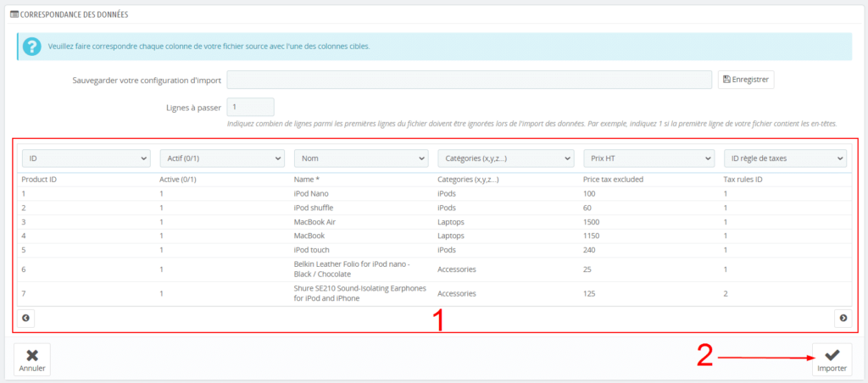Screen dimensions: 868x383
Task: Click the iPod Nano row name cell
Action: 310,194
